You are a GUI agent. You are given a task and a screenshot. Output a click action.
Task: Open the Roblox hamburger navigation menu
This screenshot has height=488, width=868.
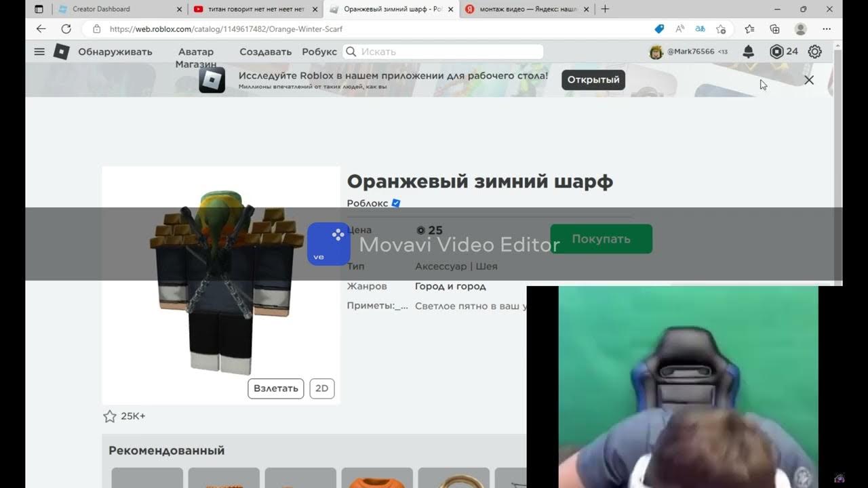39,52
